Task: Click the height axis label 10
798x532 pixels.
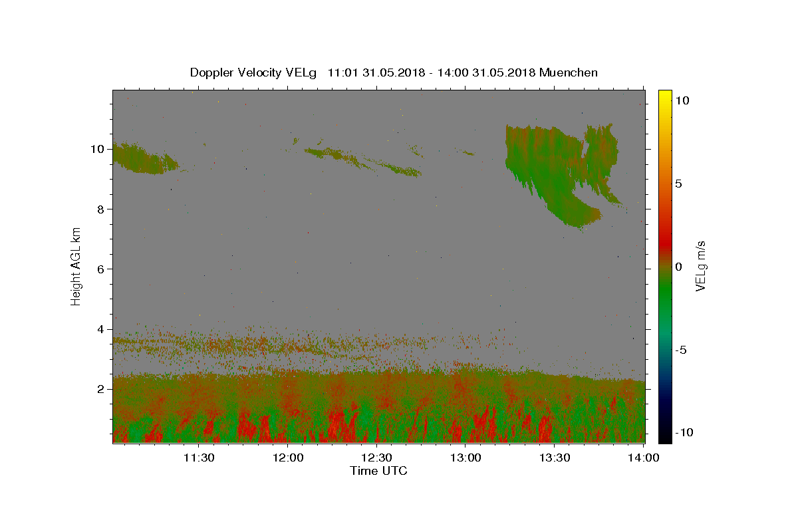Action: 98,149
